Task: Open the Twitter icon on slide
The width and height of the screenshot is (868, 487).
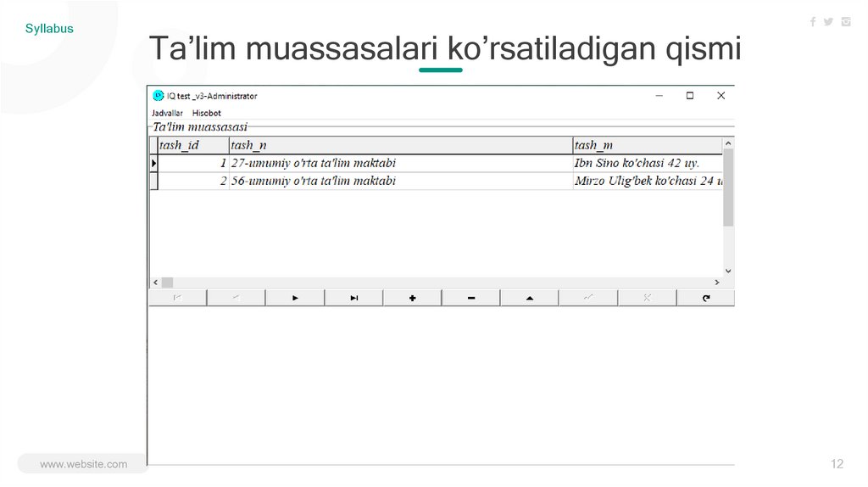Action: 828,21
